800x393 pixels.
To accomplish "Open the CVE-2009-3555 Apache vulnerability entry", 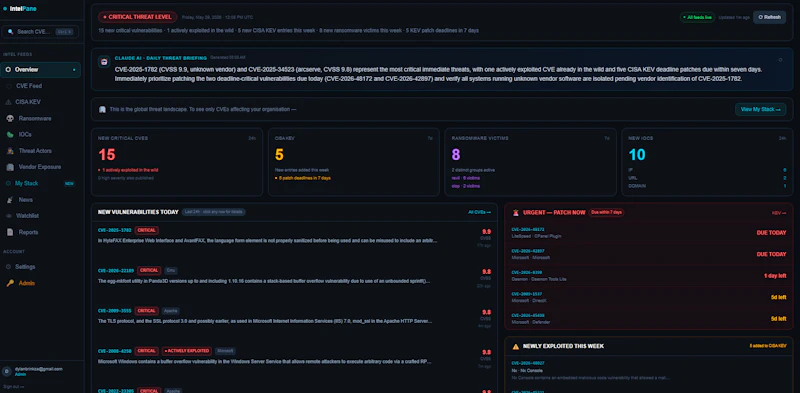I will click(x=294, y=319).
